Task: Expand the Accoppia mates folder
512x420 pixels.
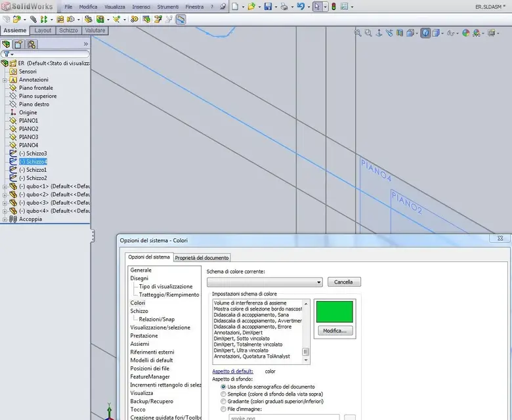Action: pos(5,220)
